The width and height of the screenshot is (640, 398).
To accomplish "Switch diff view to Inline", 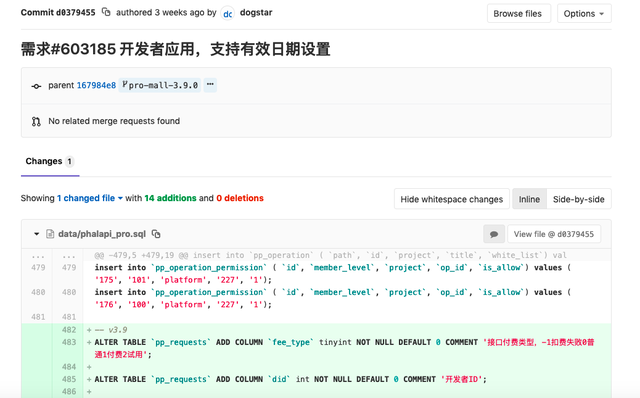I will (x=529, y=199).
